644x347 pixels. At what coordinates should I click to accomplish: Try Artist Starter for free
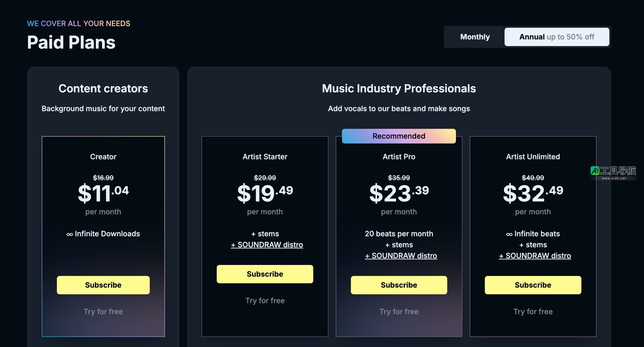(x=265, y=300)
